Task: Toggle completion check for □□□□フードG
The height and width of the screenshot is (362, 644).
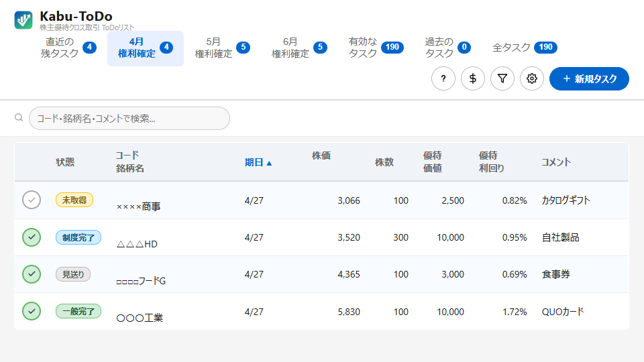Action: pyautogui.click(x=32, y=274)
